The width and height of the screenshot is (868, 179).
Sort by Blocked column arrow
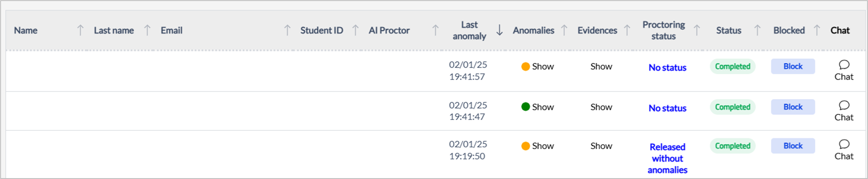pyautogui.click(x=816, y=30)
